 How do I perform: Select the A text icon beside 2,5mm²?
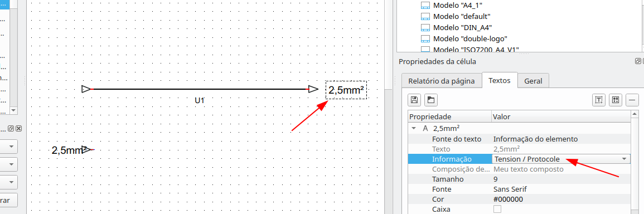(x=425, y=128)
